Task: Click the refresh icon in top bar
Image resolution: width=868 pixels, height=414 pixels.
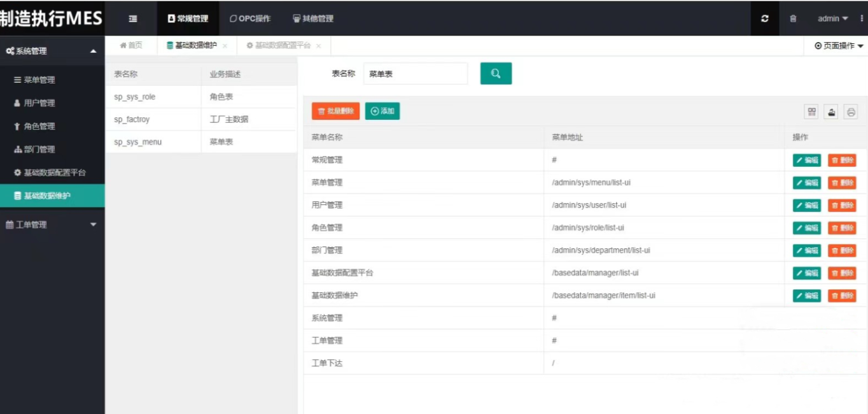Action: click(765, 18)
